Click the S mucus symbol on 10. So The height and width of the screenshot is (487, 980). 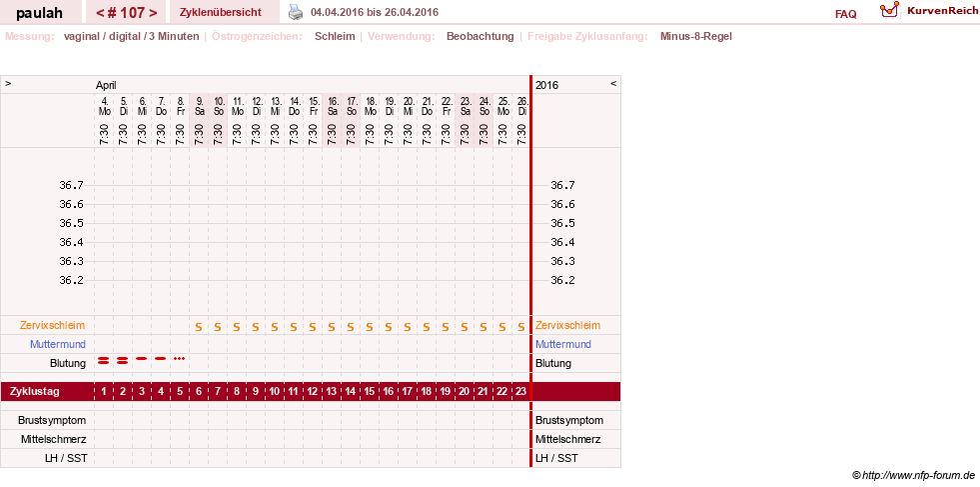click(218, 326)
